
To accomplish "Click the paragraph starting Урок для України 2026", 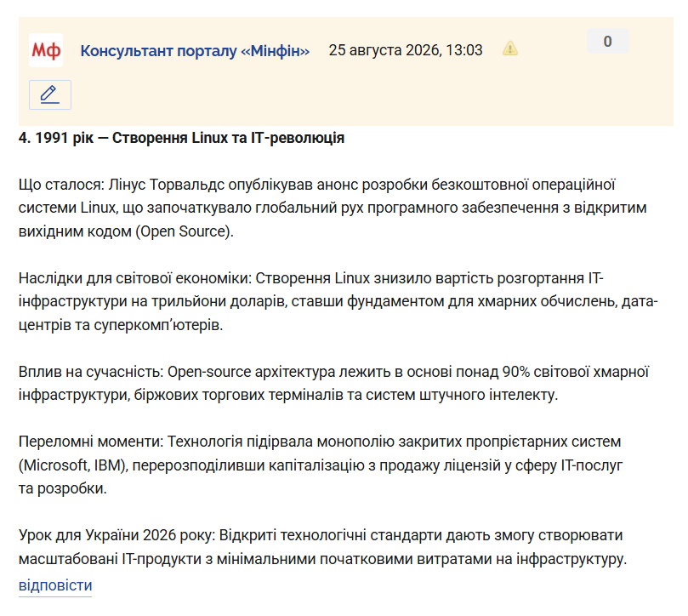I will [x=322, y=547].
